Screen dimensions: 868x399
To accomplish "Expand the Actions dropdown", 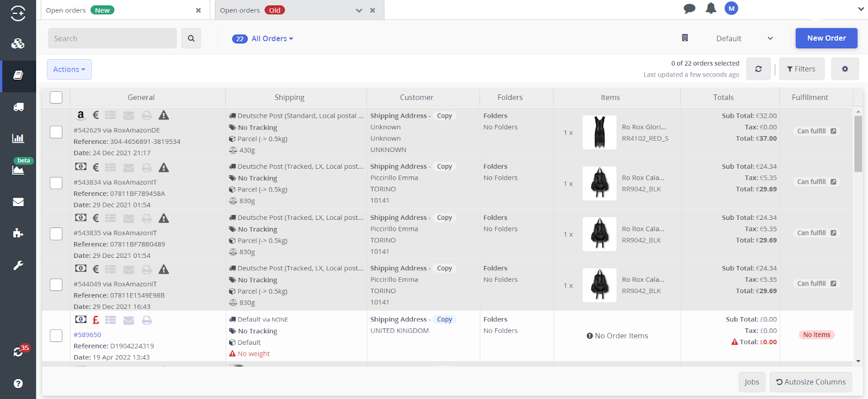I will click(69, 69).
